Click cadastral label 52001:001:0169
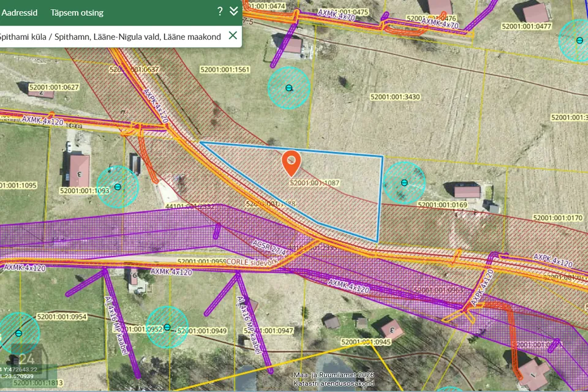The image size is (588, 392). click(x=442, y=205)
